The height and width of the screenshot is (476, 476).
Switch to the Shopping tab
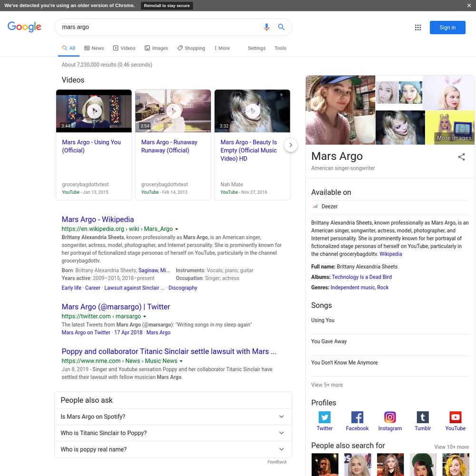tap(191, 48)
